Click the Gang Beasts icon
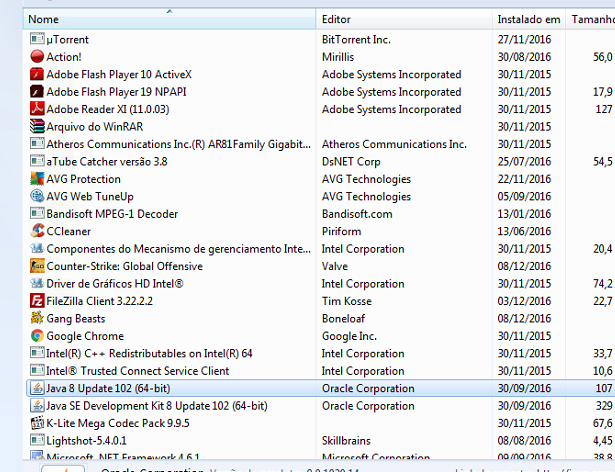Image resolution: width=615 pixels, height=472 pixels. 37,318
